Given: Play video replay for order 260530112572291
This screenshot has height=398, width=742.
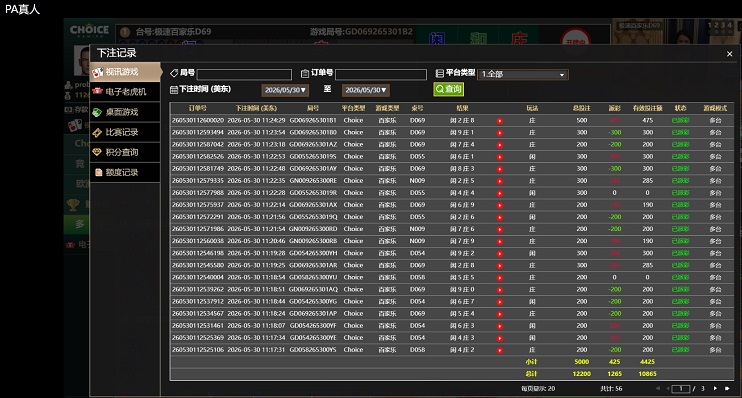Looking at the screenshot, I should (x=499, y=217).
